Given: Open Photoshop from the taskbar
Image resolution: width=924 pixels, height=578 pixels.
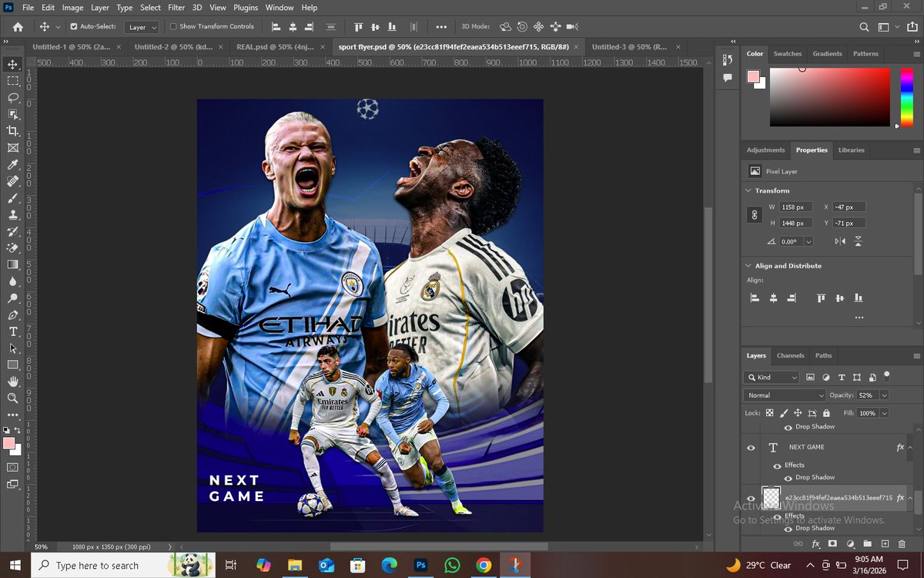Looking at the screenshot, I should [420, 565].
